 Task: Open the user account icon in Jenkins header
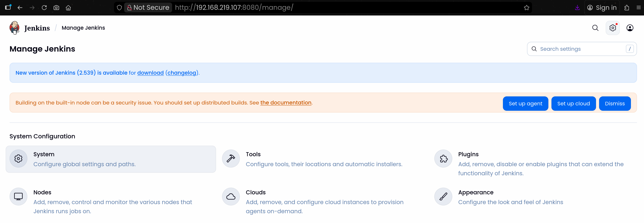(x=630, y=28)
